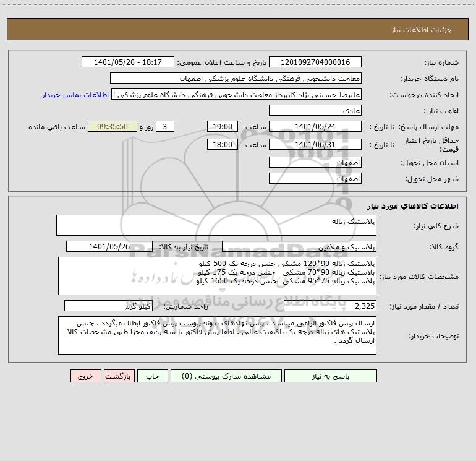Click the remaining days field 3
This screenshot has width=476, height=461.
(x=165, y=126)
